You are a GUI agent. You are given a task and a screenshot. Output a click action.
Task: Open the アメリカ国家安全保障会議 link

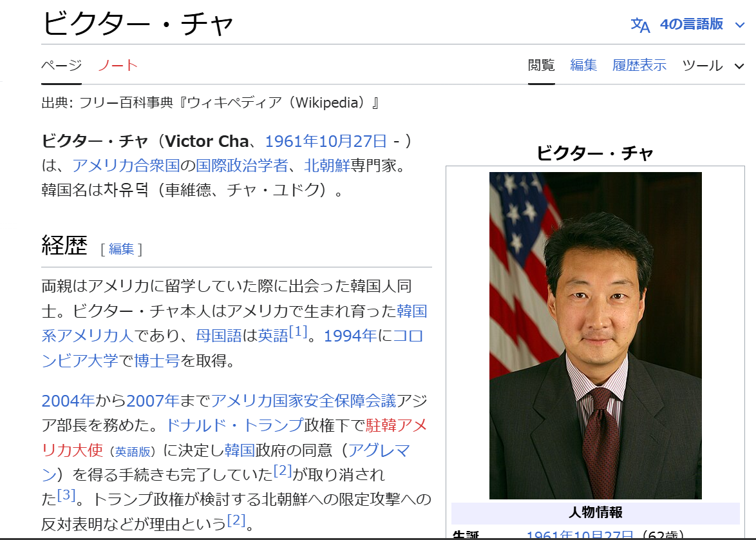click(303, 401)
